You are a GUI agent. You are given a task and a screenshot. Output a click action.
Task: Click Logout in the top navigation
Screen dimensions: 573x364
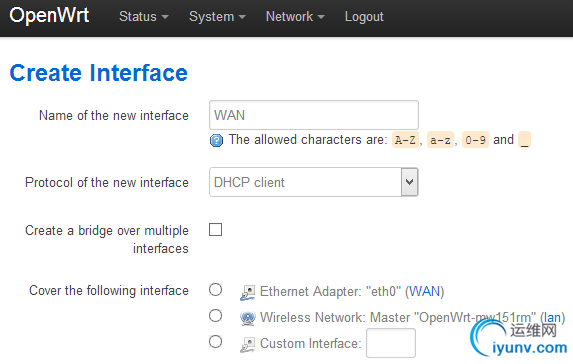pos(364,17)
